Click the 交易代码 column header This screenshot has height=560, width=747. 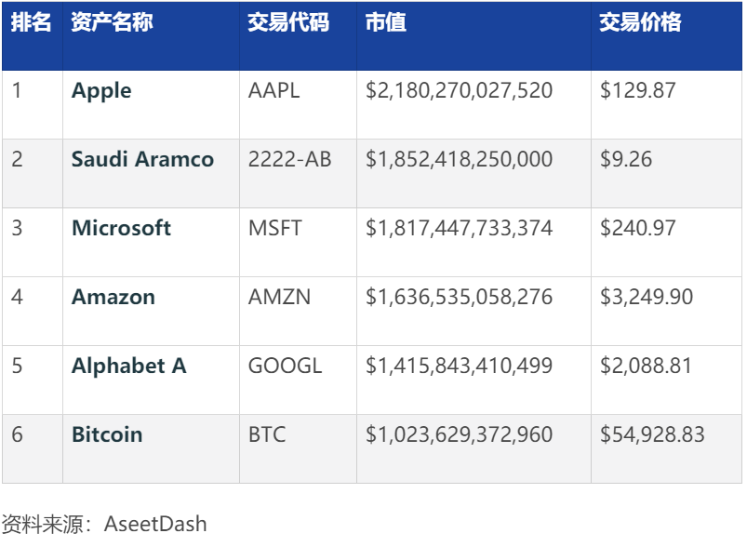pyautogui.click(x=288, y=23)
